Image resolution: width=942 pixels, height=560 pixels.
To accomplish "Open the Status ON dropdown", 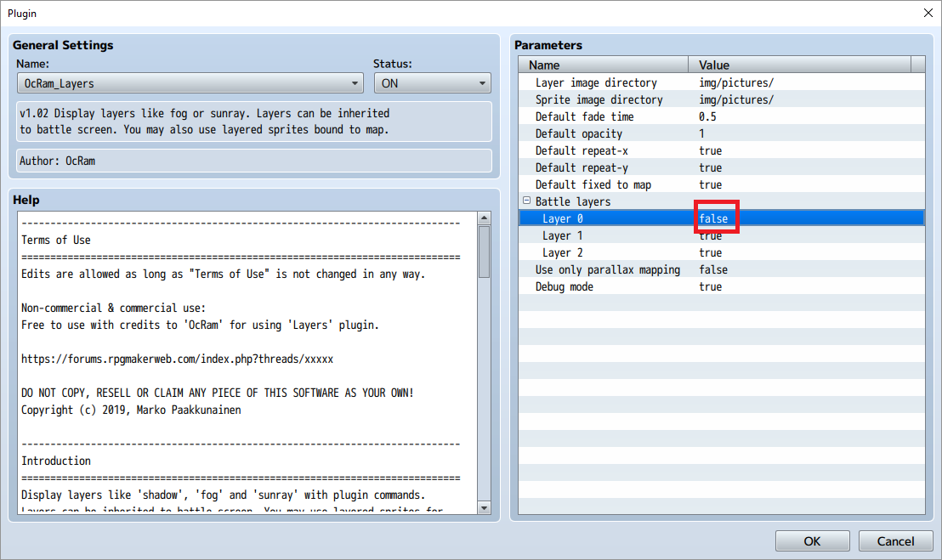I will coord(433,83).
